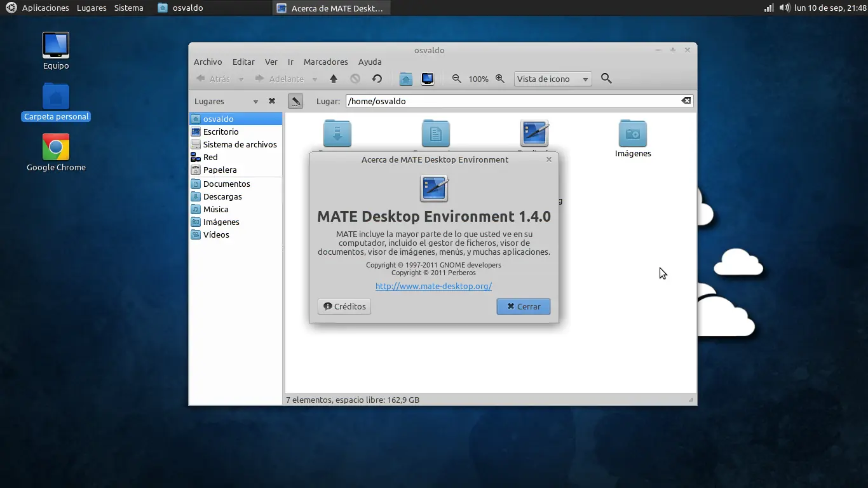
Task: Click the Atrás back button
Action: (214, 79)
